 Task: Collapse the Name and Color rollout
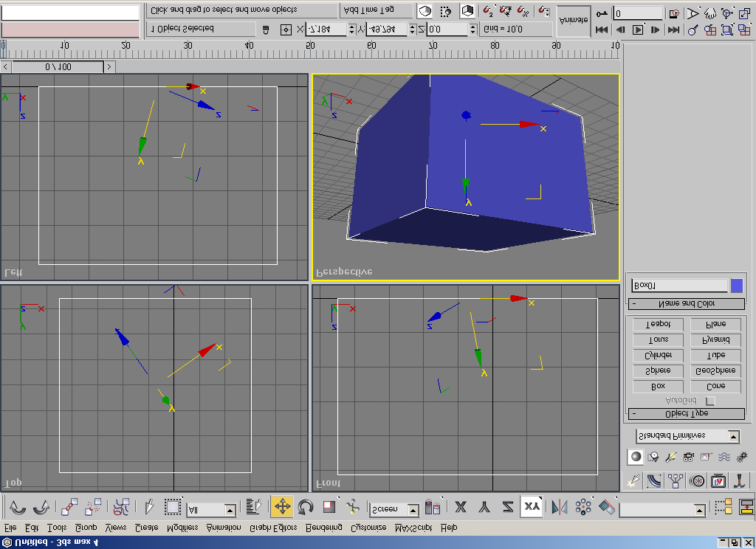click(687, 304)
